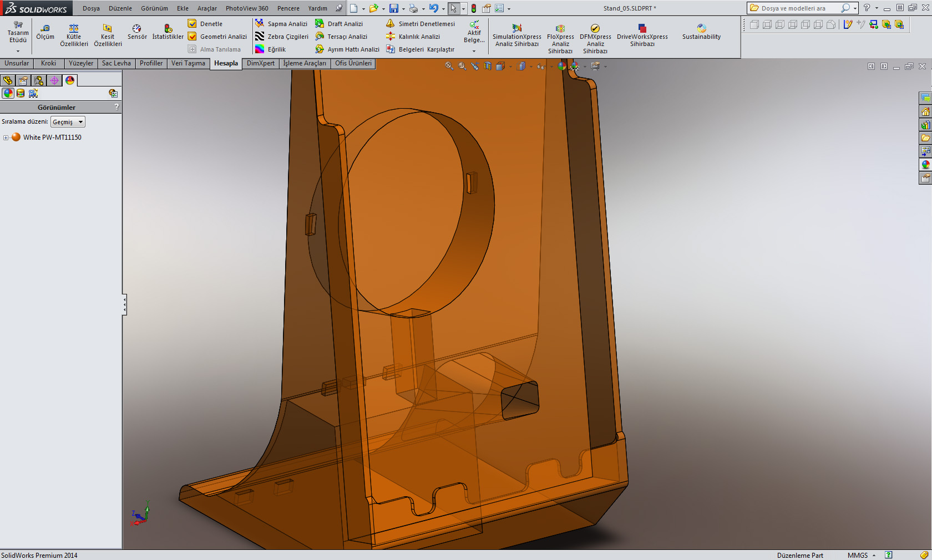Open Kütle Özellikleri mass properties

tap(74, 35)
